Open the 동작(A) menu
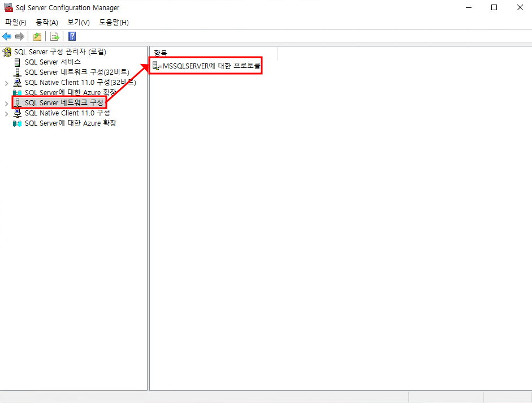 click(47, 23)
